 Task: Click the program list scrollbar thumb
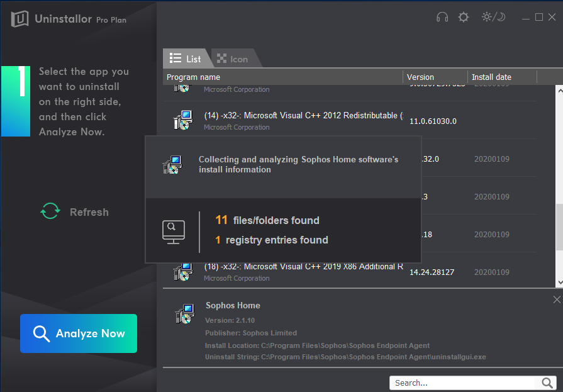(559, 227)
